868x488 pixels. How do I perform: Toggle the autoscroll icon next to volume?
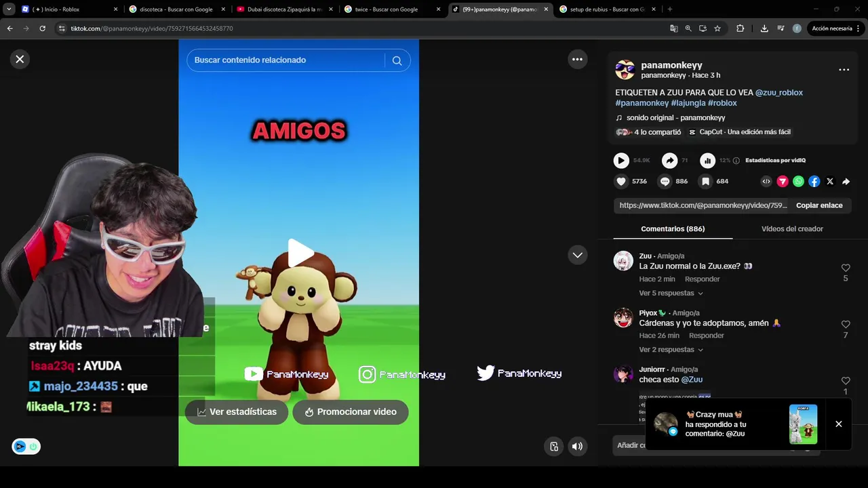tap(554, 446)
